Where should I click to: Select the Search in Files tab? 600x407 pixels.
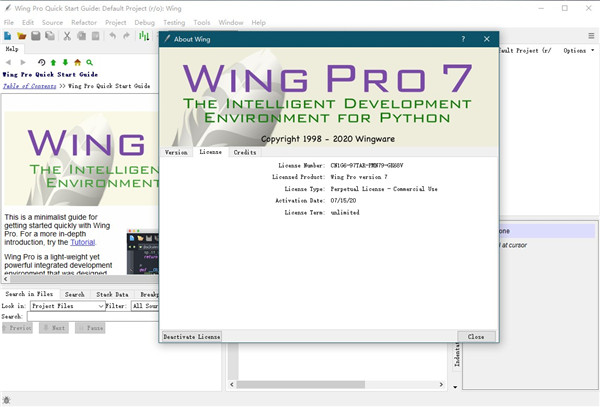tap(29, 294)
